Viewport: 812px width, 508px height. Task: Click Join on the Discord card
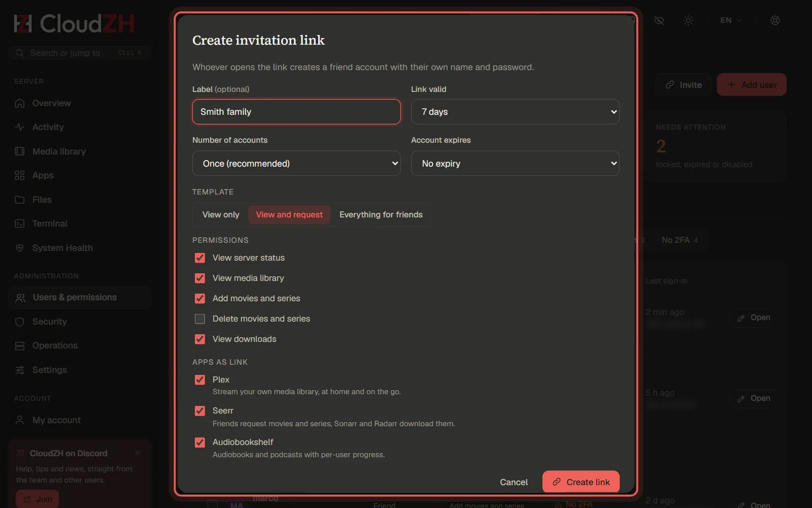(x=38, y=499)
